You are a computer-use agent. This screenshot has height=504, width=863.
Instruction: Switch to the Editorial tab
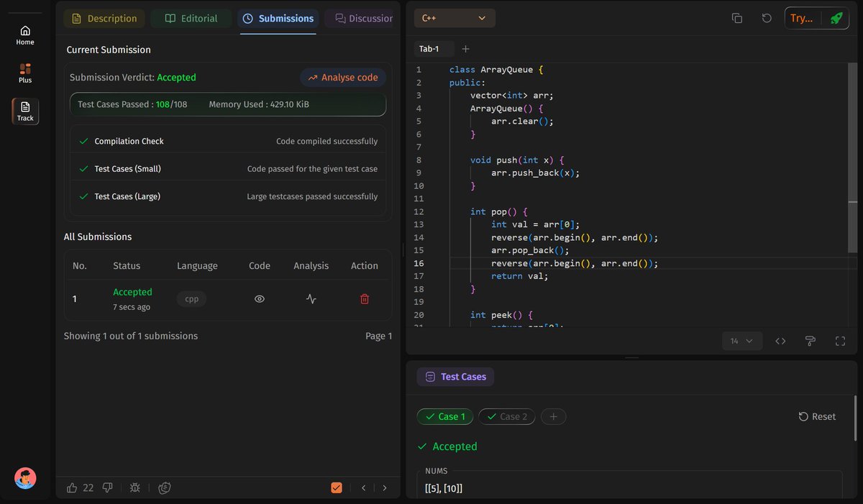(x=191, y=18)
